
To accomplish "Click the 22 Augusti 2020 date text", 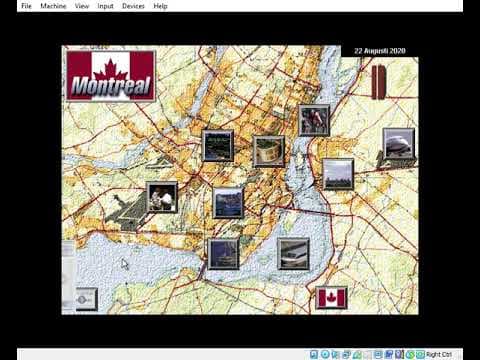I will [380, 51].
